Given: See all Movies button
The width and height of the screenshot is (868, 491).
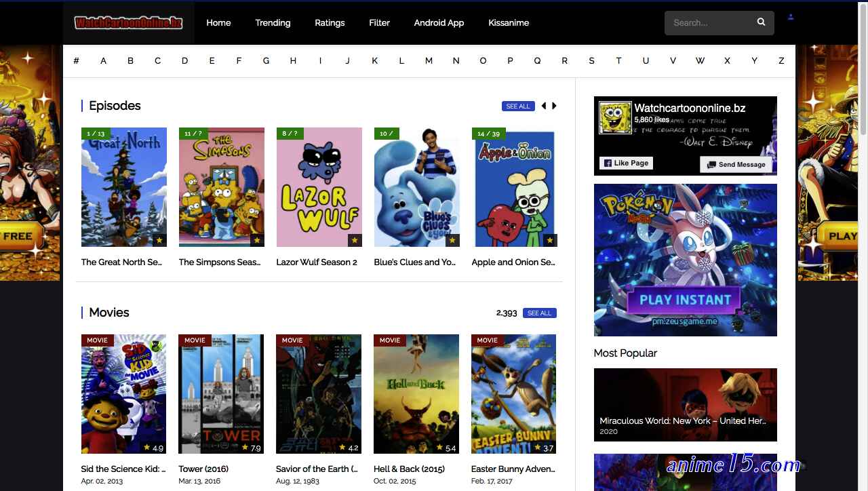Looking at the screenshot, I should (539, 313).
